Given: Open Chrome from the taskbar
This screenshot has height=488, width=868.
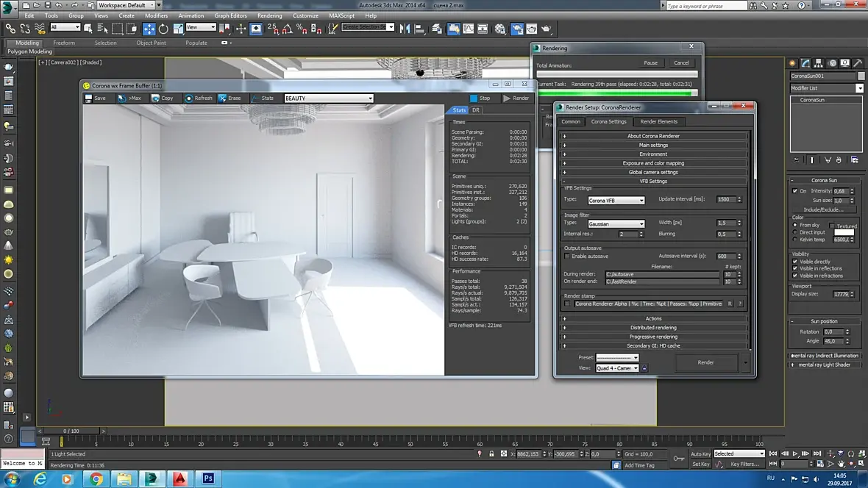Looking at the screenshot, I should [x=96, y=478].
